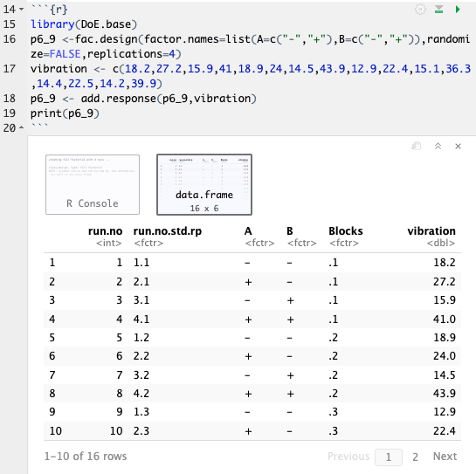Go to page 2 of table
Viewport: 476px width, 474px height.
415,457
